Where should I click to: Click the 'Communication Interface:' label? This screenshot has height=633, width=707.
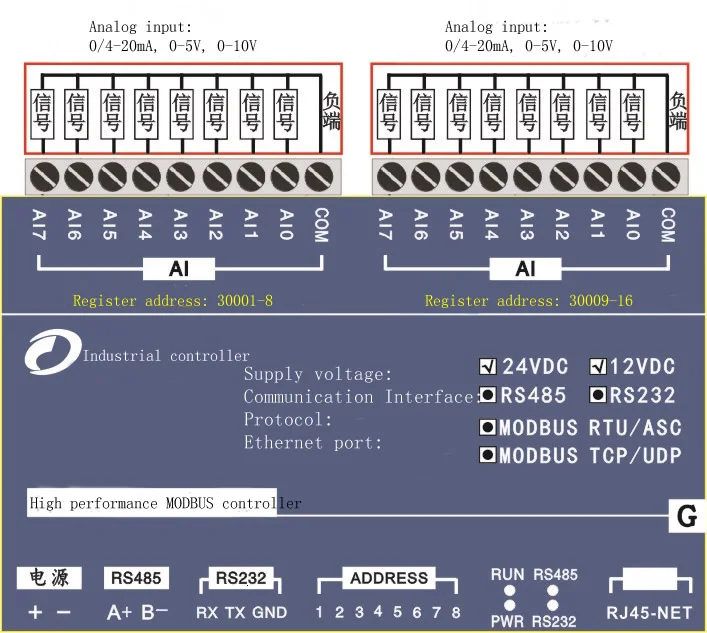(x=361, y=397)
